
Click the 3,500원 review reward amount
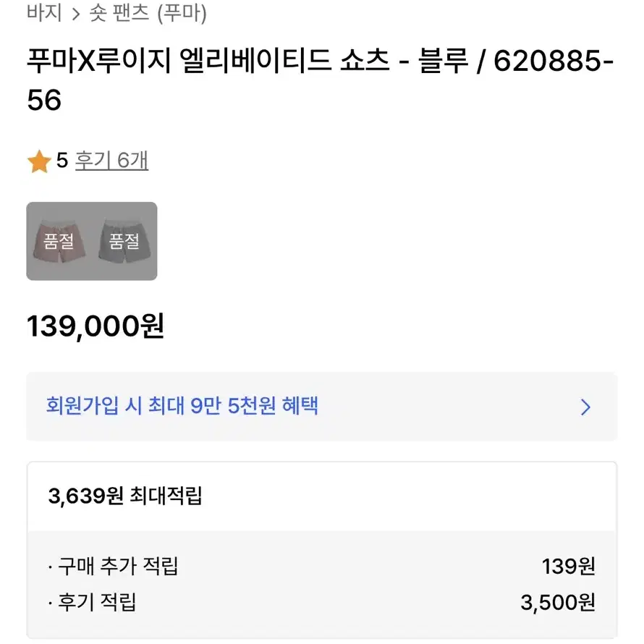(558, 603)
